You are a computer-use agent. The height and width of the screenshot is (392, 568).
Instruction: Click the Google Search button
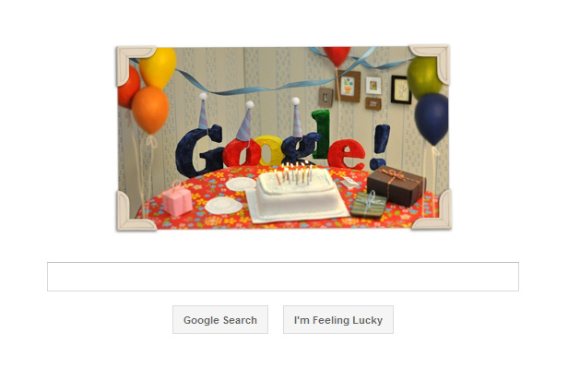pos(220,319)
